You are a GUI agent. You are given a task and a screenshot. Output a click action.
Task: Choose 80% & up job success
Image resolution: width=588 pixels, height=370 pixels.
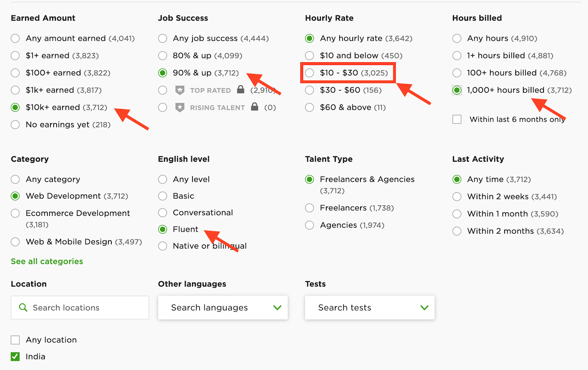(162, 56)
